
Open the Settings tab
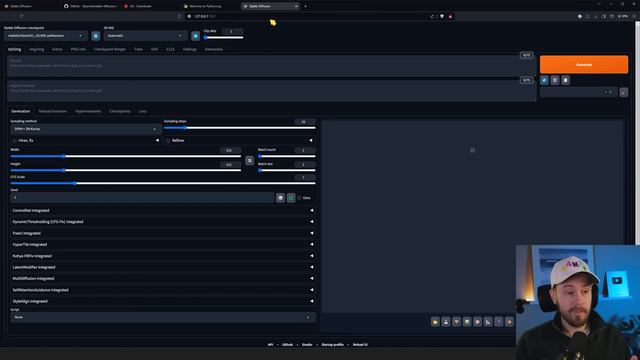tap(189, 49)
